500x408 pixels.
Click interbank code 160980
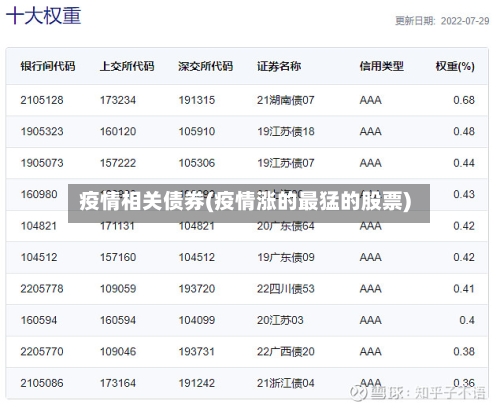click(39, 194)
